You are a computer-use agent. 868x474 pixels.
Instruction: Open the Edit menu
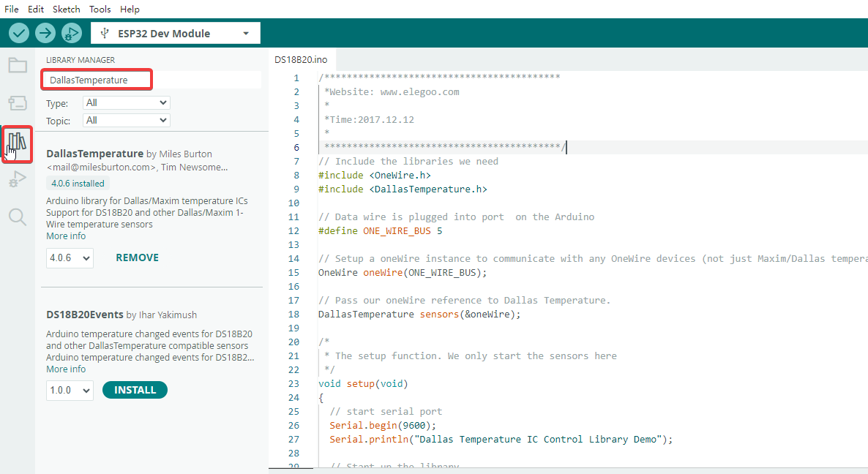tap(36, 10)
